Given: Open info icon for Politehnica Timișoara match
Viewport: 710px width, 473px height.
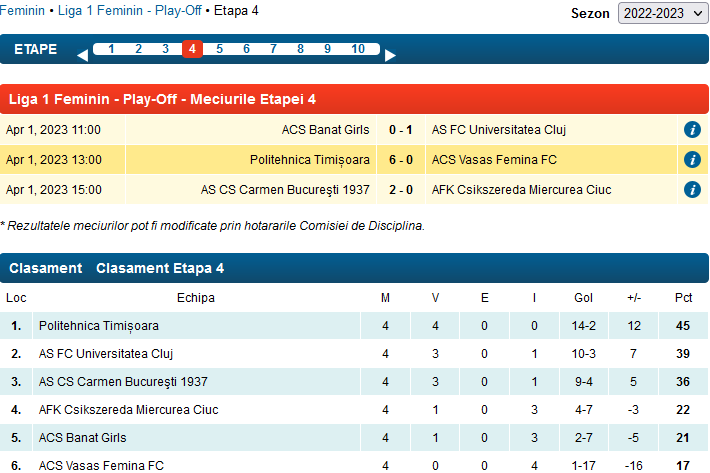Looking at the screenshot, I should click(691, 160).
